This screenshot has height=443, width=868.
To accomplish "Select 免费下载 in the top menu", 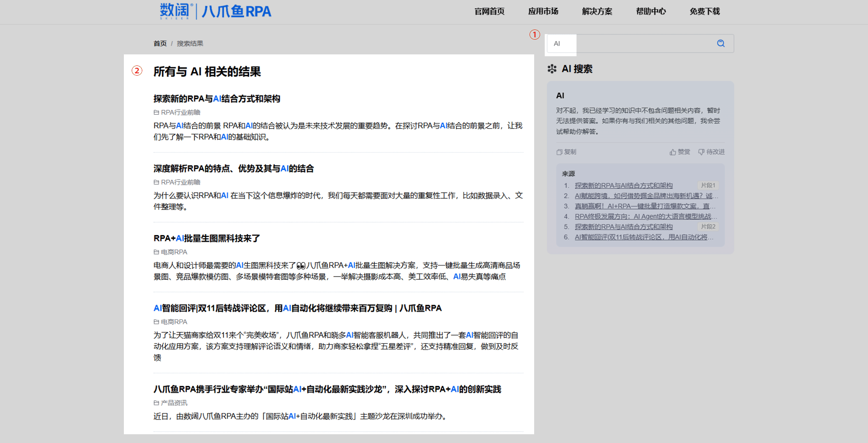I will pyautogui.click(x=705, y=12).
